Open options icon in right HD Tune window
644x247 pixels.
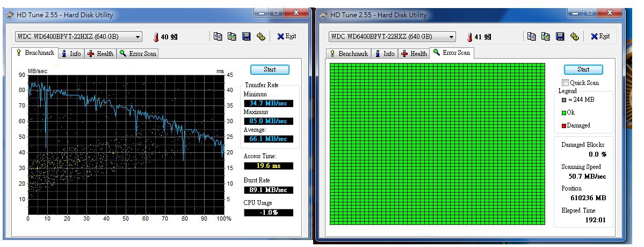(575, 36)
